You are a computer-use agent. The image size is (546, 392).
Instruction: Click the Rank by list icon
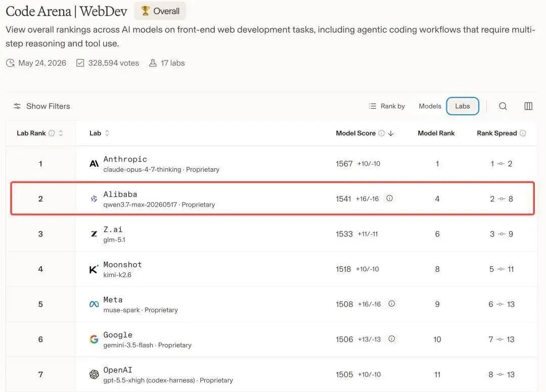tap(373, 106)
